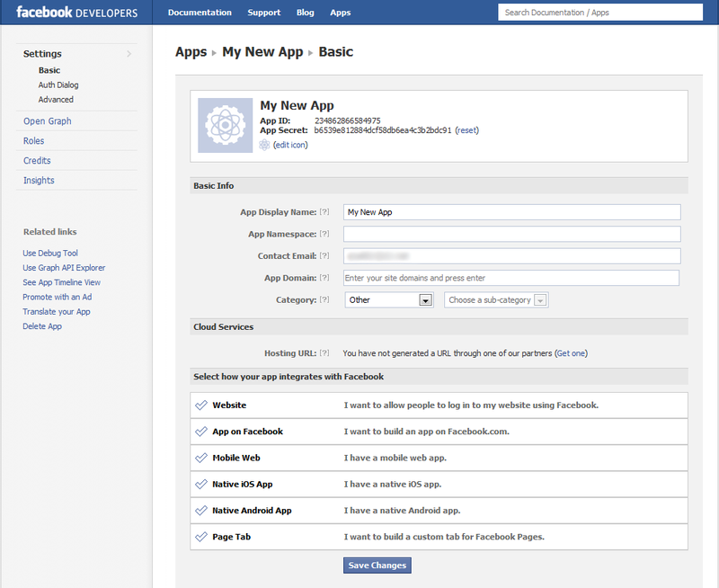Click the checkmark icon beside App on Facebook
The image size is (719, 588).
click(200, 432)
